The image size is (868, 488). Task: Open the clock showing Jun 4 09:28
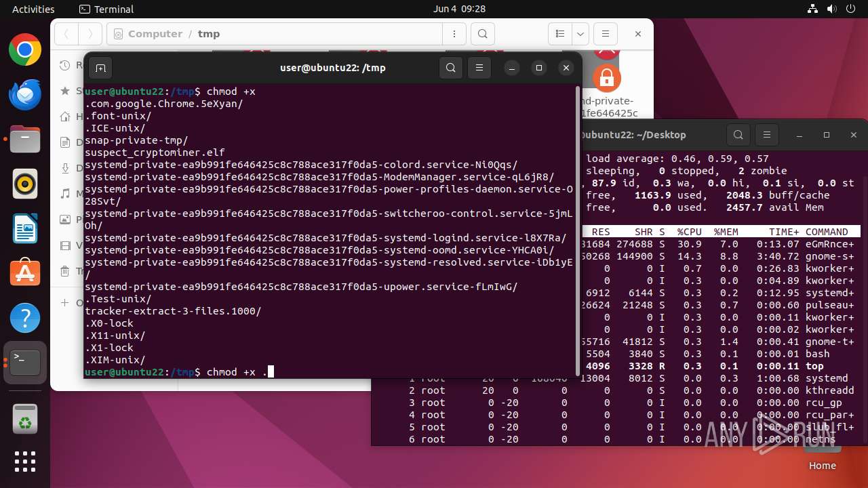459,9
